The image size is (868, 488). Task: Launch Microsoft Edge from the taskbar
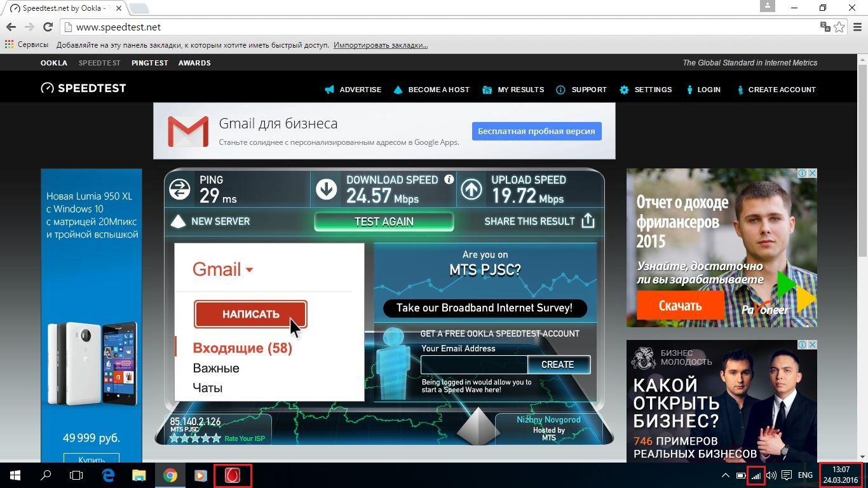tap(108, 475)
